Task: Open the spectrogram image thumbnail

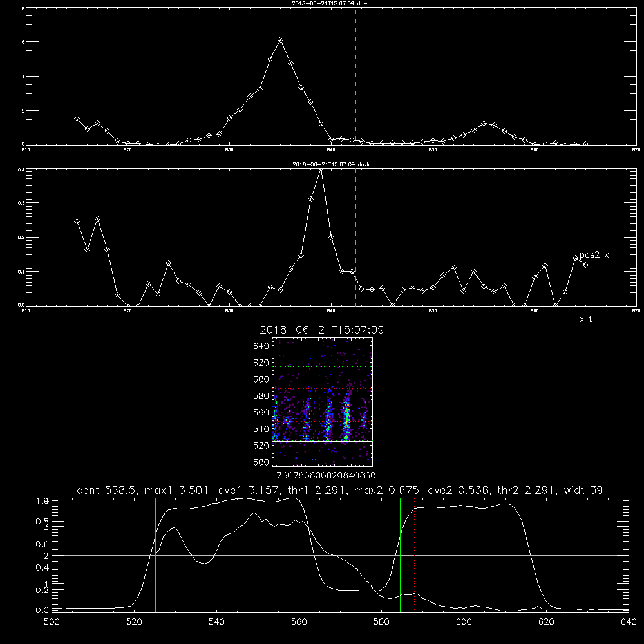Action: pos(322,402)
